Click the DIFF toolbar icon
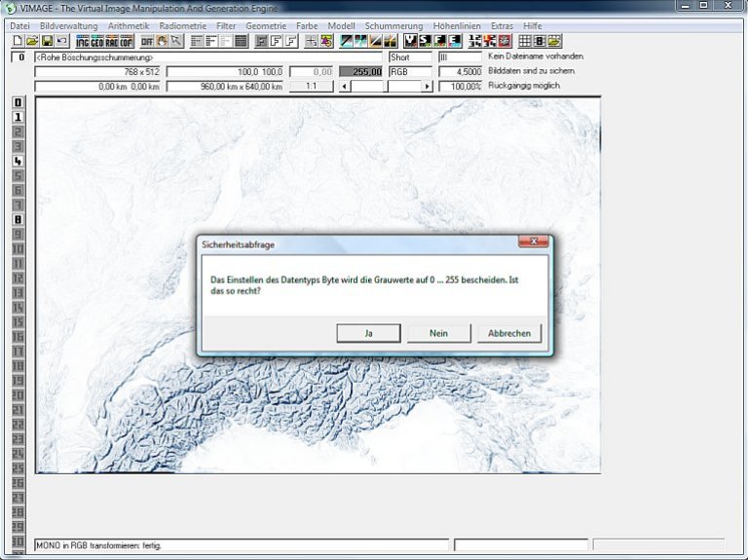The height and width of the screenshot is (560, 748). point(147,41)
